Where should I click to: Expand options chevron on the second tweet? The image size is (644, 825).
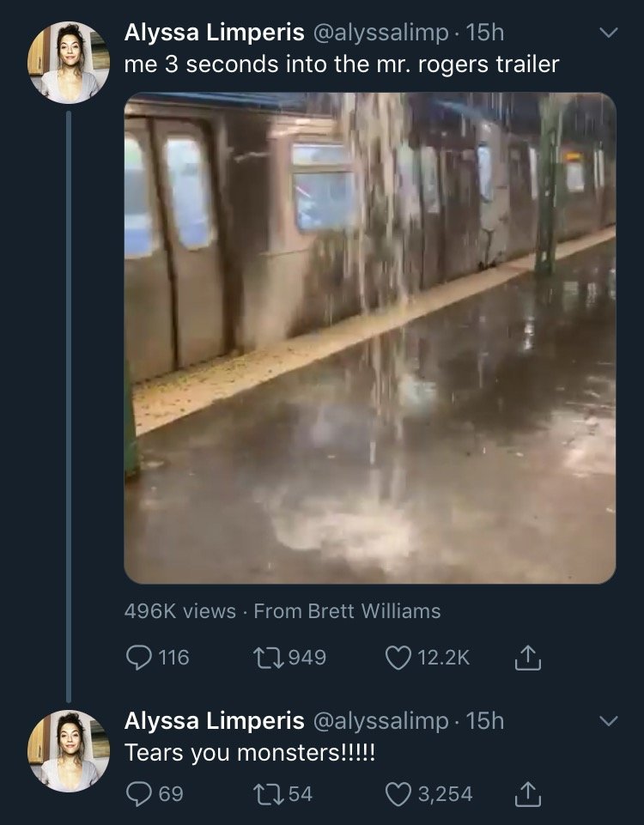click(x=609, y=721)
